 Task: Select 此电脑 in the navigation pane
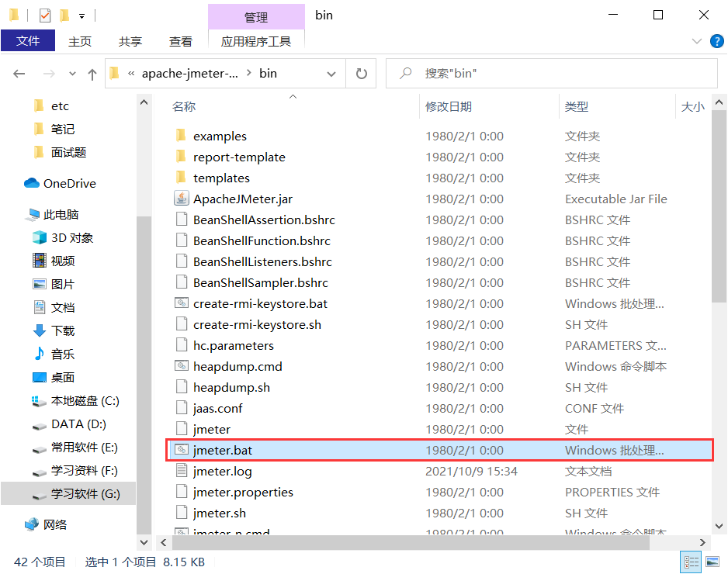(52, 214)
